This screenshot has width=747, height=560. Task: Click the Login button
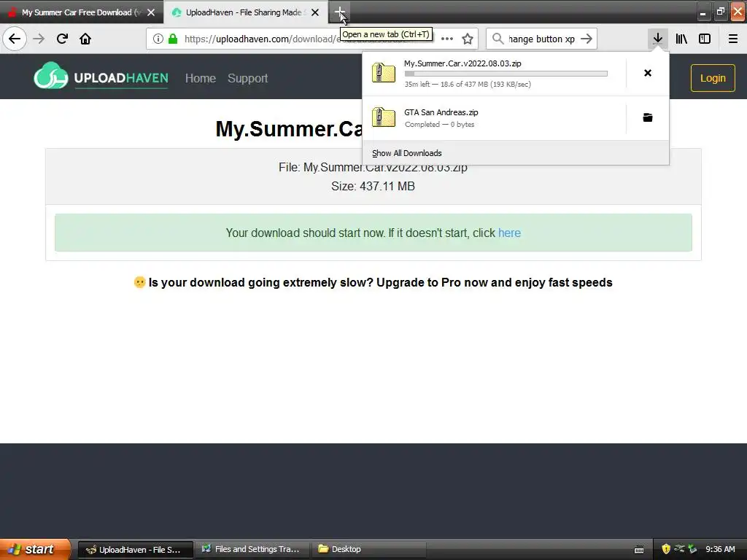point(713,78)
